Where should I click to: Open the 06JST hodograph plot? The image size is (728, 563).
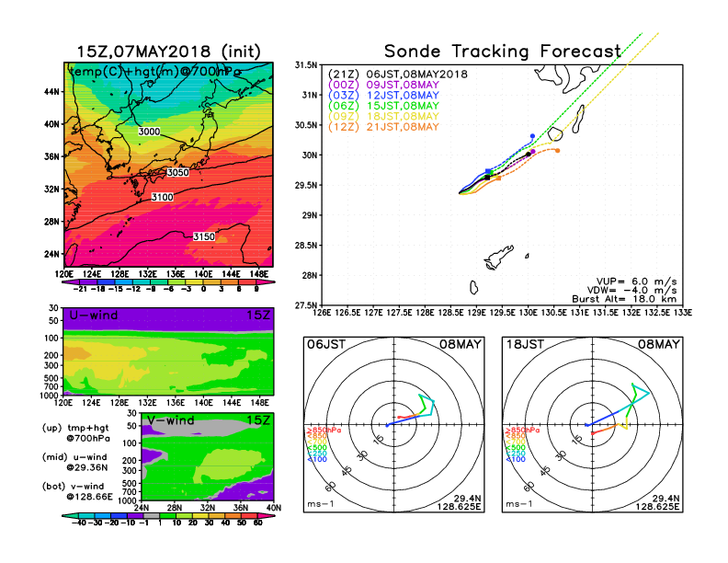pyautogui.click(x=394, y=424)
